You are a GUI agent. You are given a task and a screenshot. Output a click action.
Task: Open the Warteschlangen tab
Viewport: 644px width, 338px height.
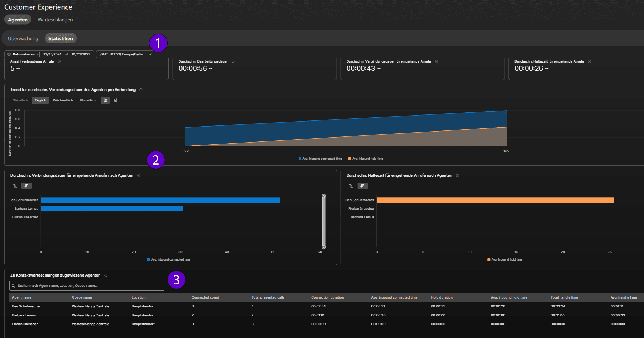coord(55,20)
